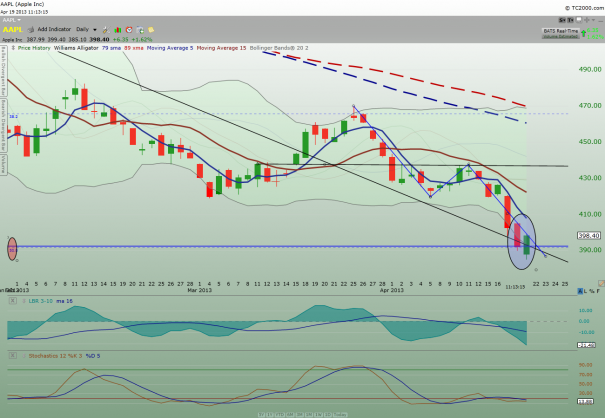605x418 pixels.
Task: Click the pencil icon above the scale buttons
Action: pos(601,283)
